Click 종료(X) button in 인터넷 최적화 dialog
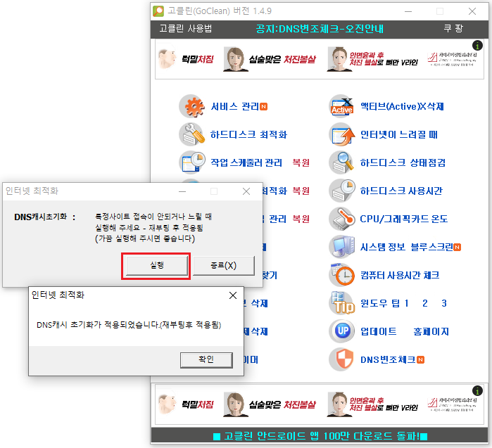 point(223,266)
